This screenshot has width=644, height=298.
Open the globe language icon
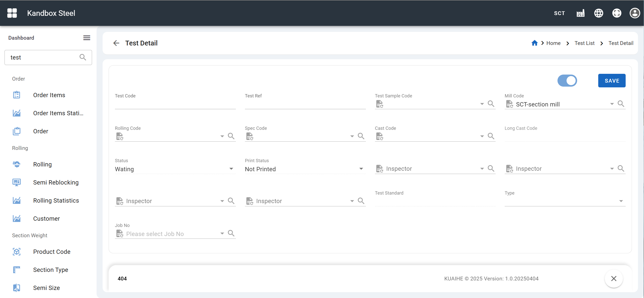click(x=598, y=13)
